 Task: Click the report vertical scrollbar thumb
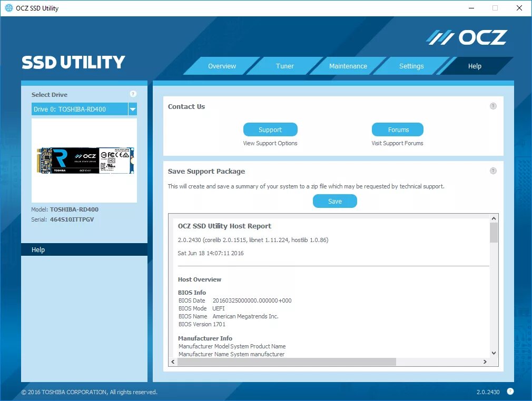click(x=494, y=233)
